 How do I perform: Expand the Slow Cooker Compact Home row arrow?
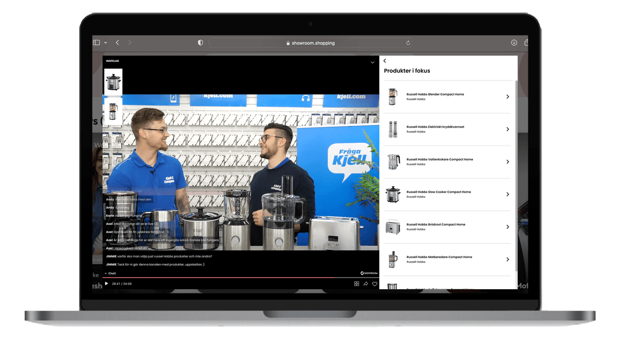[508, 194]
